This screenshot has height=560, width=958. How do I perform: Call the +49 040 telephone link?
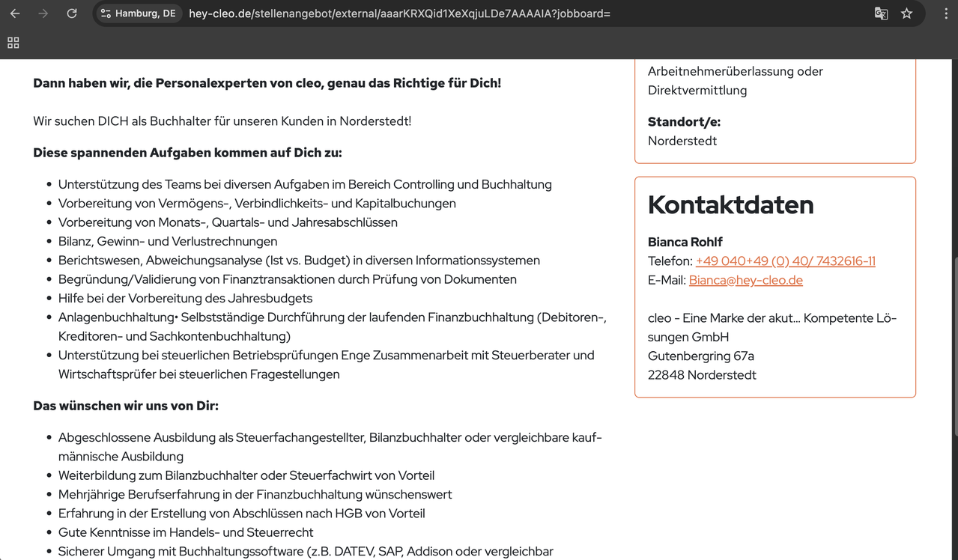click(x=785, y=261)
